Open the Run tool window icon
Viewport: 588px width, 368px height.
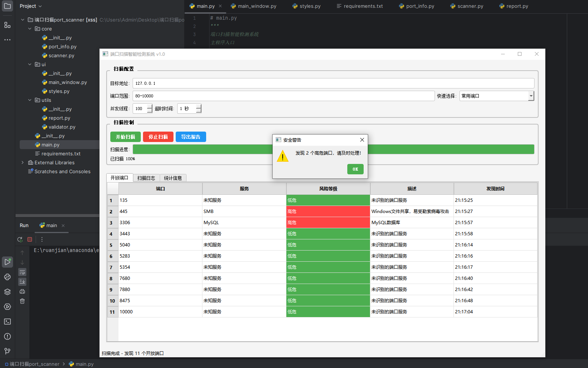[x=7, y=262]
